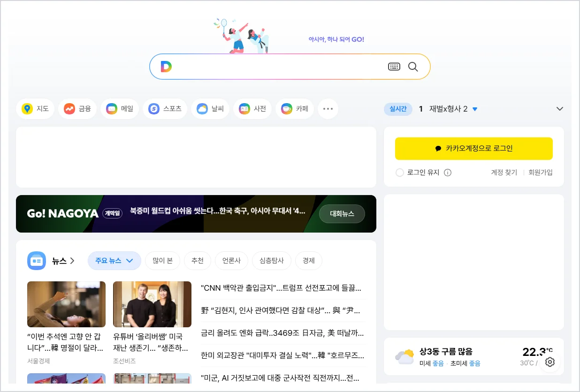The height and width of the screenshot is (392, 580).
Task: Open trending term 재벌x형사 2
Action: pyautogui.click(x=449, y=109)
